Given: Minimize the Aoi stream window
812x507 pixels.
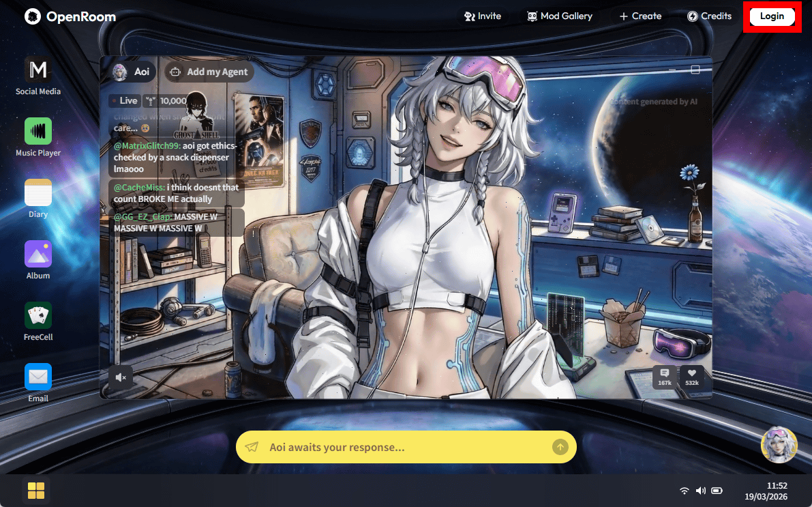Looking at the screenshot, I should pos(672,70).
